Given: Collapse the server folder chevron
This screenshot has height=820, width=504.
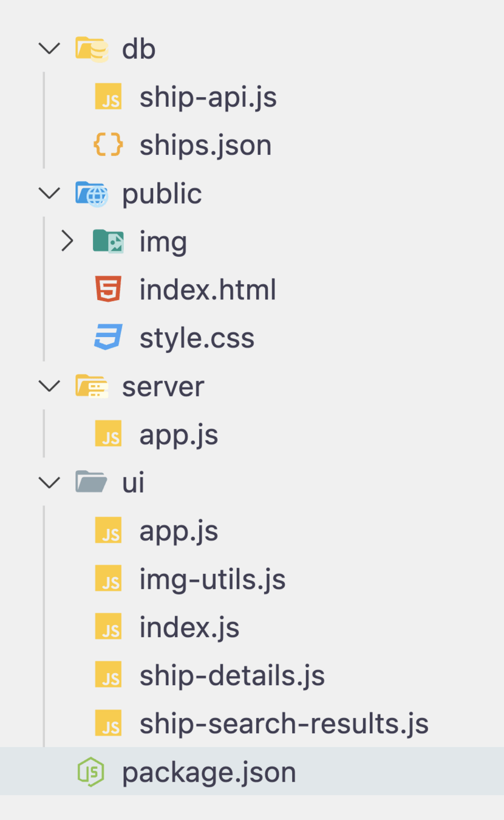Looking at the screenshot, I should pyautogui.click(x=50, y=386).
